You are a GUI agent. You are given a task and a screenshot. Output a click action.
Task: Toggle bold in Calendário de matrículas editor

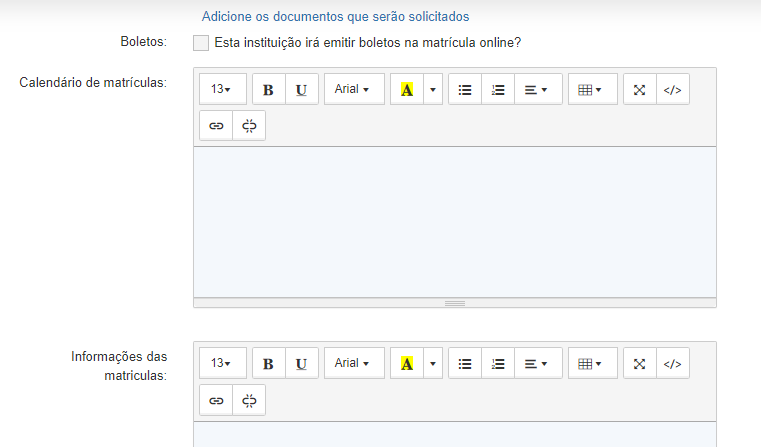coord(268,89)
